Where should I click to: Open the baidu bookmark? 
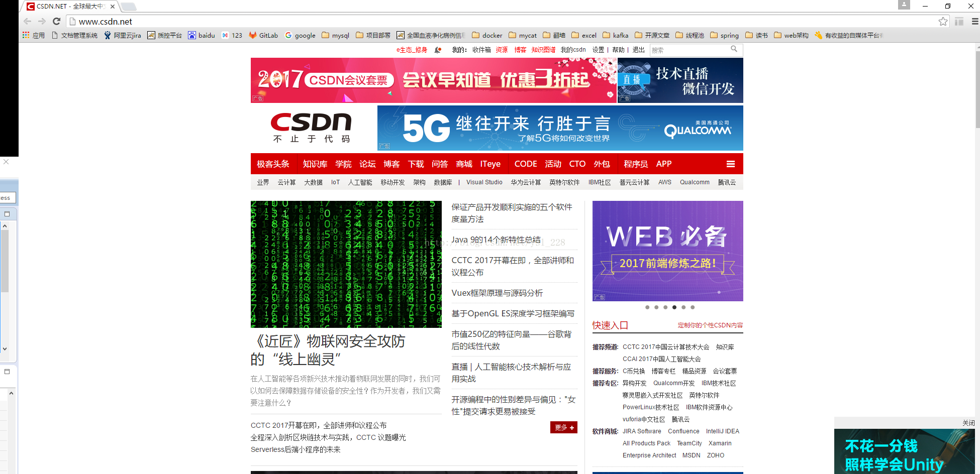click(202, 35)
